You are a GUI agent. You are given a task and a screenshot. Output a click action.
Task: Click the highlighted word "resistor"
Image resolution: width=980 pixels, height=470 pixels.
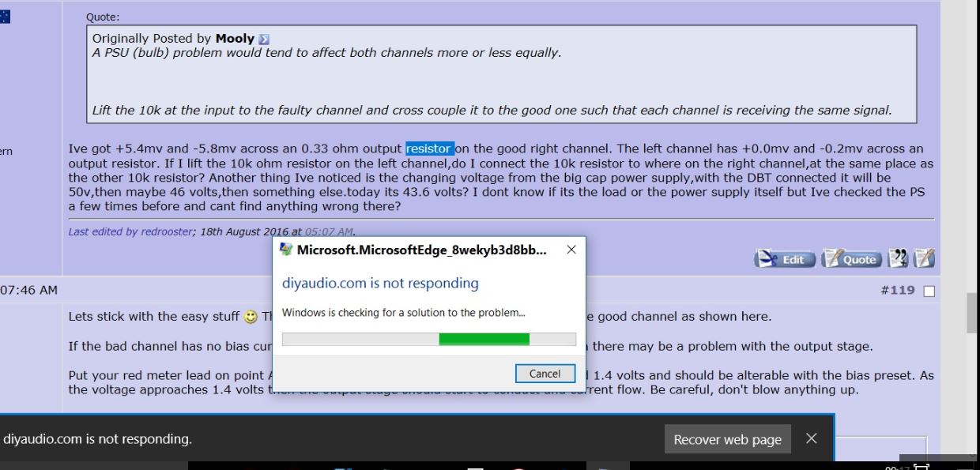click(x=430, y=149)
